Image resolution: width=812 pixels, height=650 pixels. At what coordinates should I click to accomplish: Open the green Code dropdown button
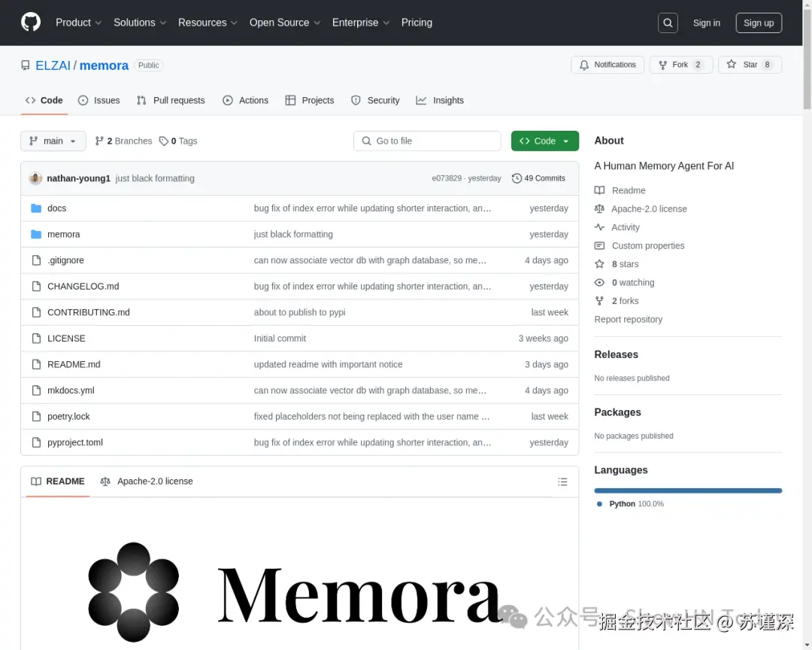click(x=545, y=141)
